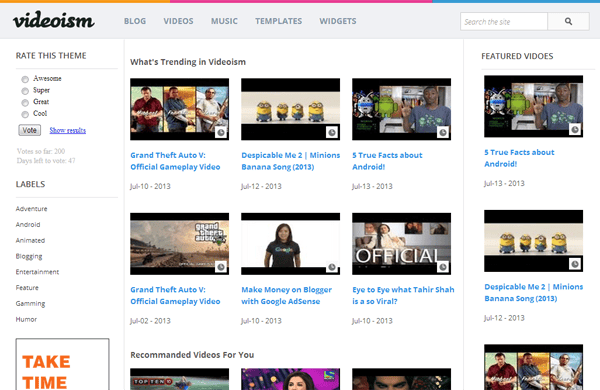Click clock icon on trending Android facts thumbnail
The height and width of the screenshot is (390, 600).
coord(443,132)
